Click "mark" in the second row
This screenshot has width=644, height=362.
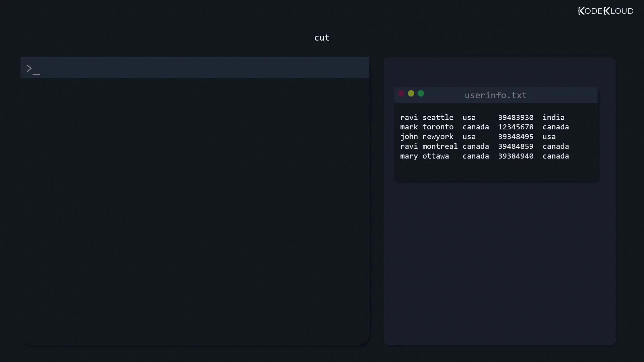click(x=409, y=127)
